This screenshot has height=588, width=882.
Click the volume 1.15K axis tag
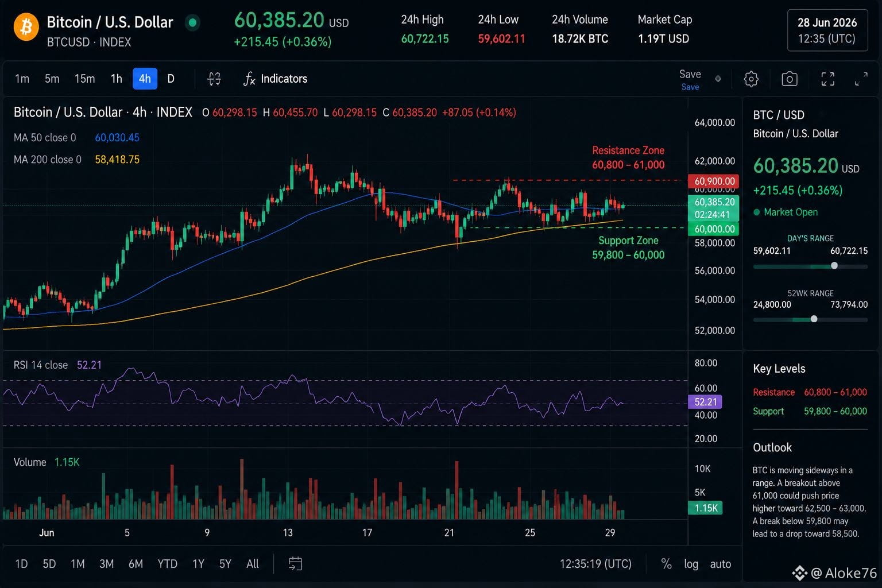(x=705, y=508)
